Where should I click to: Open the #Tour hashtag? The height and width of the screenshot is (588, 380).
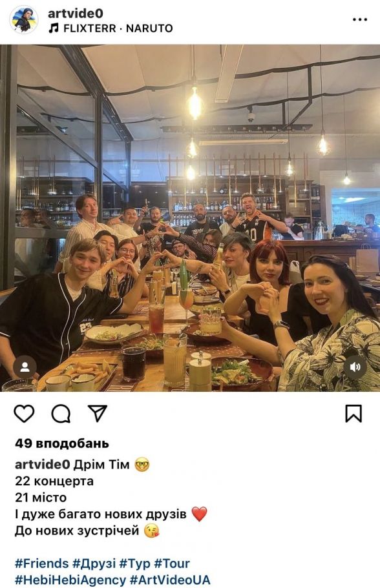click(172, 563)
